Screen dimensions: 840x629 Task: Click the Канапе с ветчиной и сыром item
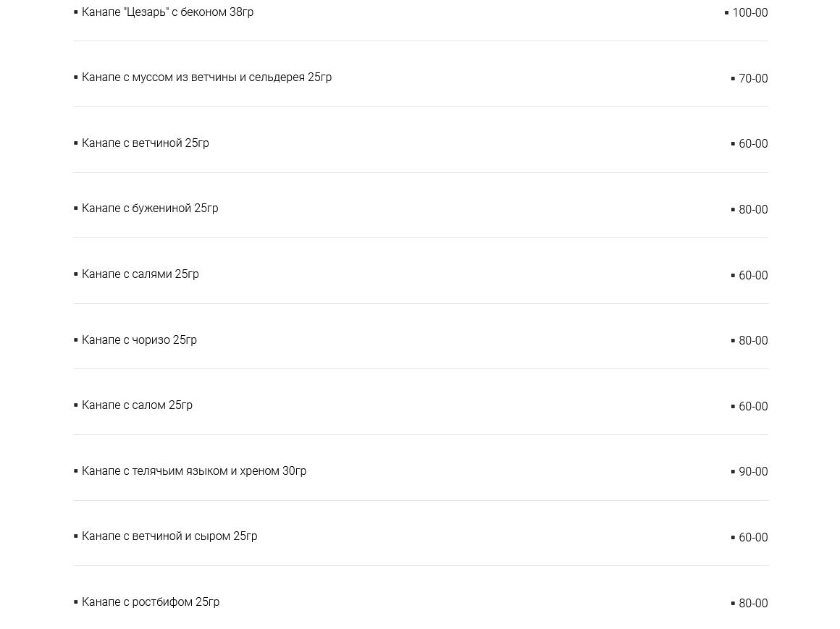[x=169, y=536]
